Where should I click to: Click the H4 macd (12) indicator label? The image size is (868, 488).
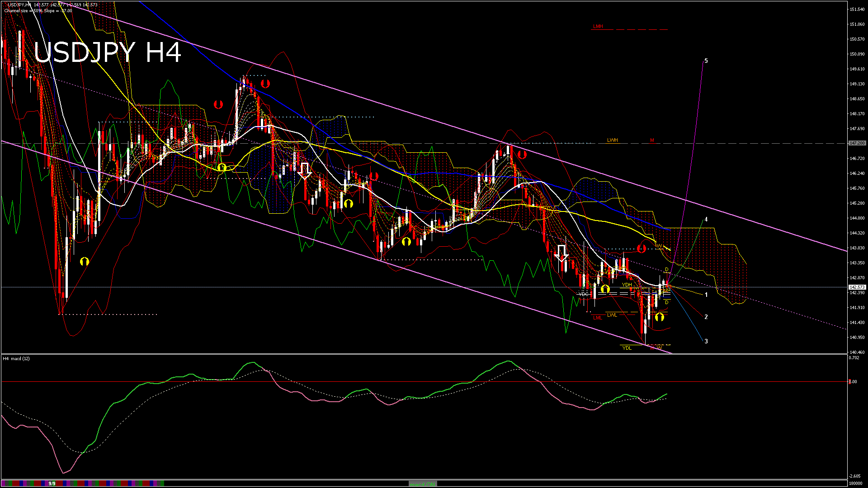click(16, 359)
